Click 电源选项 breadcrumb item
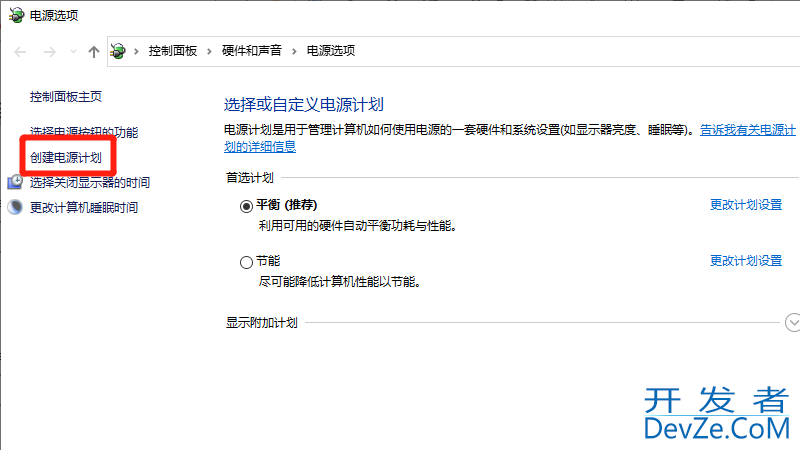The height and width of the screenshot is (450, 800). pyautogui.click(x=331, y=51)
